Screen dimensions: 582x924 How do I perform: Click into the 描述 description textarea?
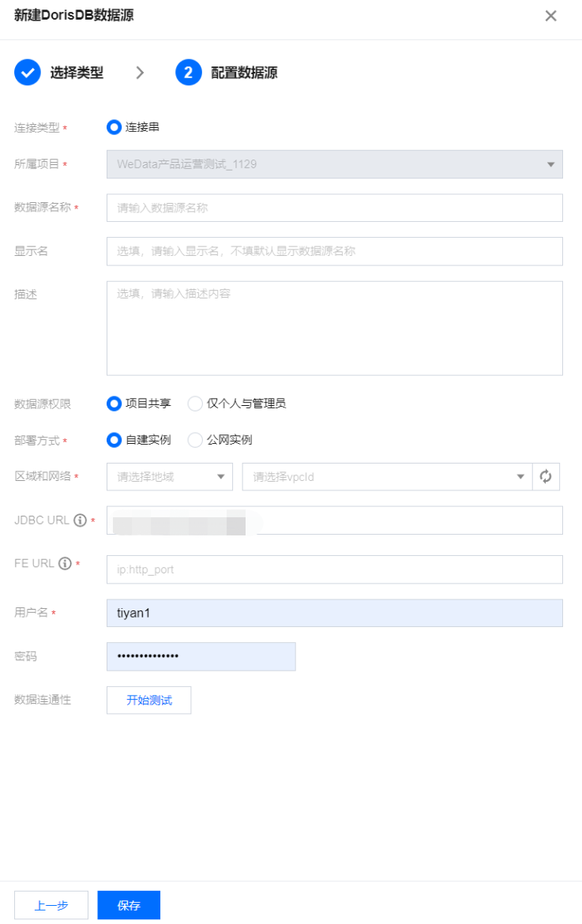[x=334, y=328]
